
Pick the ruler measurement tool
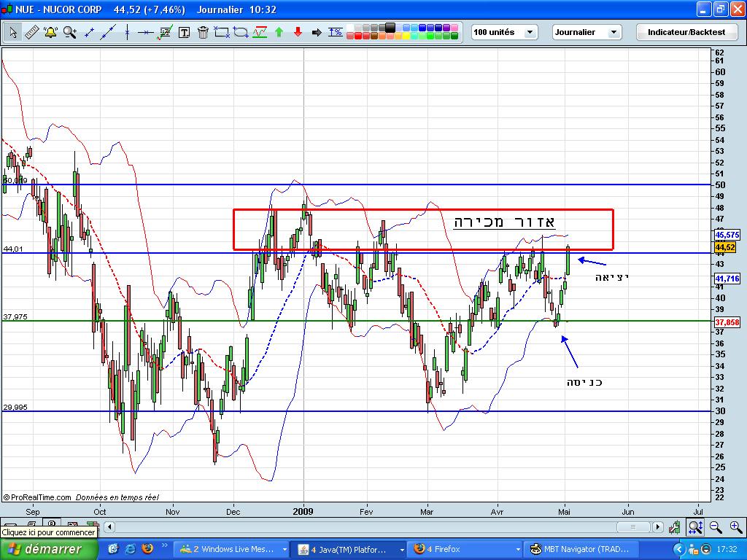(32, 32)
